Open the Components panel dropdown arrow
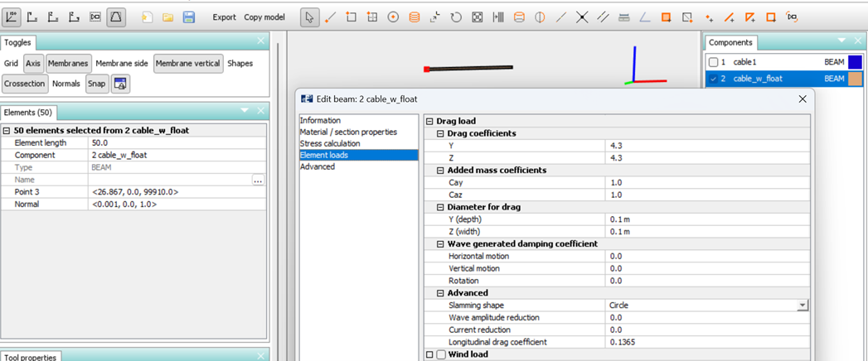 [841, 41]
